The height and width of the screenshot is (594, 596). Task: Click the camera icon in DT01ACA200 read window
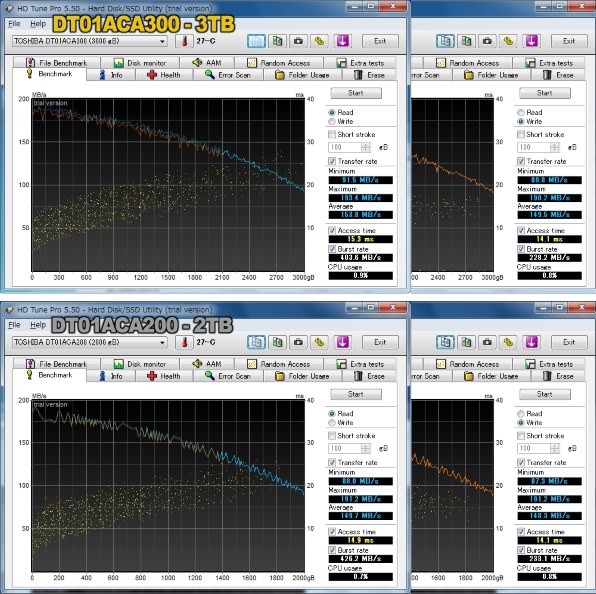coord(298,342)
